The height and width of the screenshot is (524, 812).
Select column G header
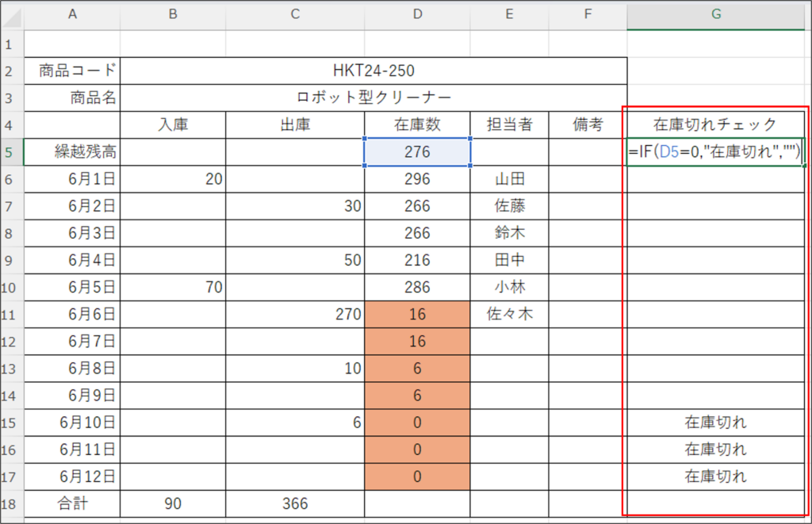click(x=716, y=14)
